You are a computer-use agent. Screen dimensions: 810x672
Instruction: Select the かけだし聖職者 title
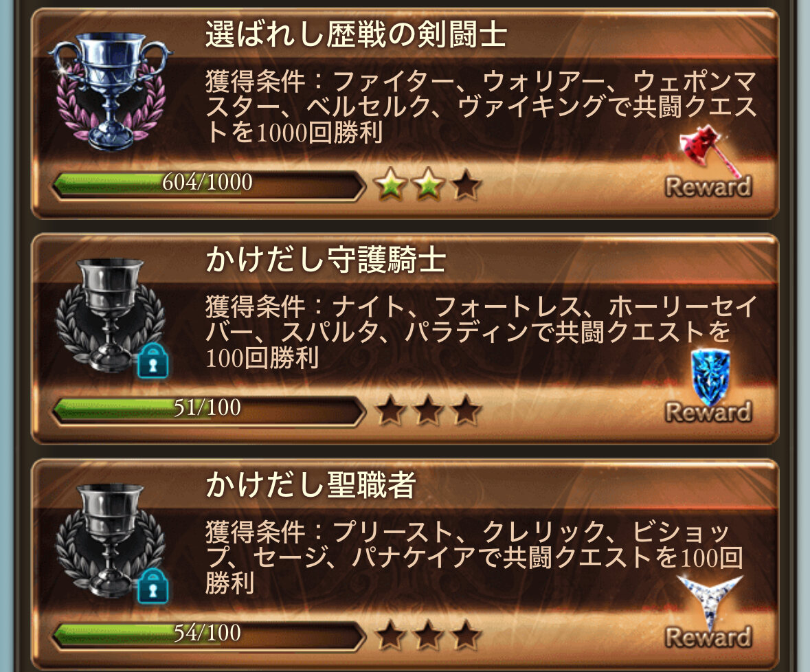(x=311, y=484)
